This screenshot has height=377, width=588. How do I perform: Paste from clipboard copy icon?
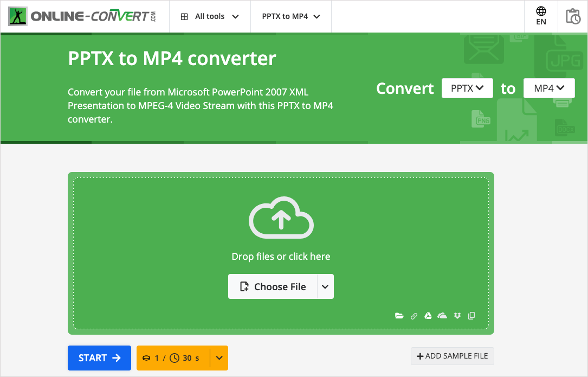pyautogui.click(x=471, y=316)
